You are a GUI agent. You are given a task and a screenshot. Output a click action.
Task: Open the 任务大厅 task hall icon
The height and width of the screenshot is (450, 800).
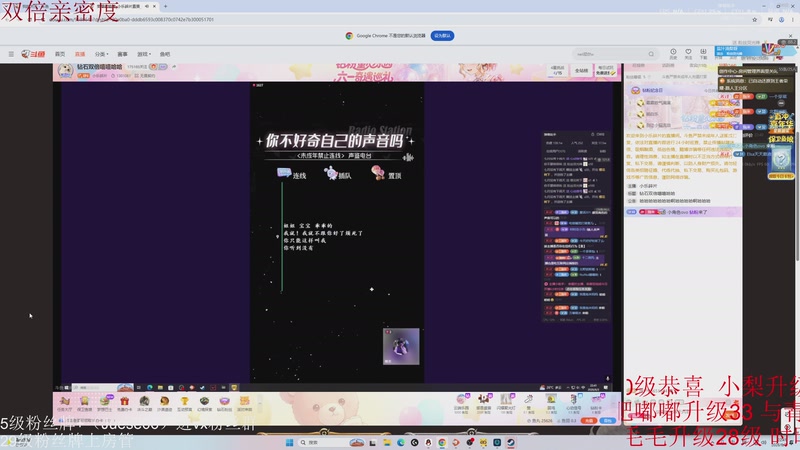(64, 403)
